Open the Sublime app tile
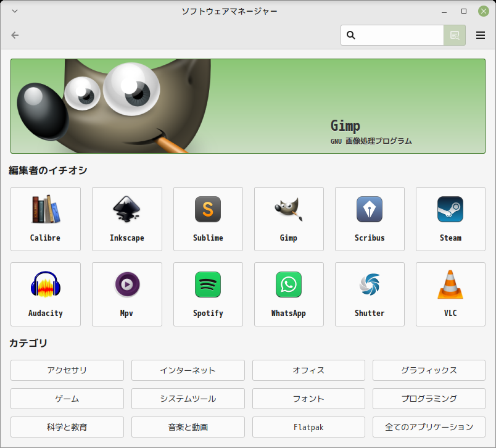 tap(208, 219)
